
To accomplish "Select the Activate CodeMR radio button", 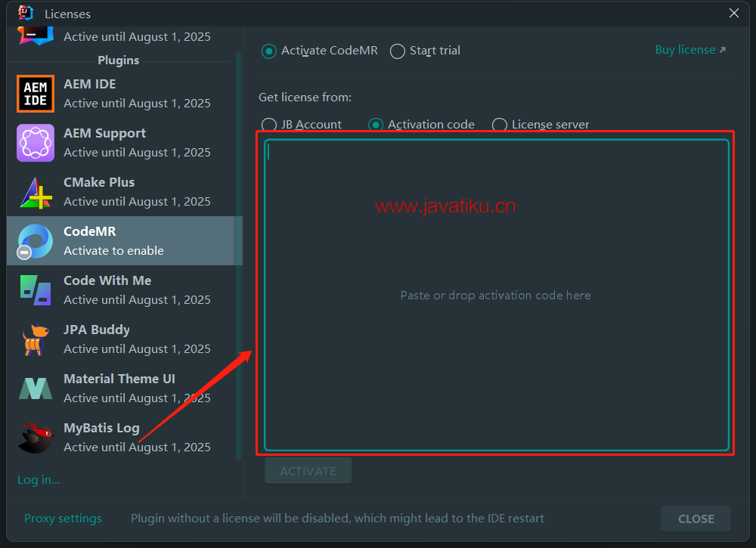I will [268, 51].
